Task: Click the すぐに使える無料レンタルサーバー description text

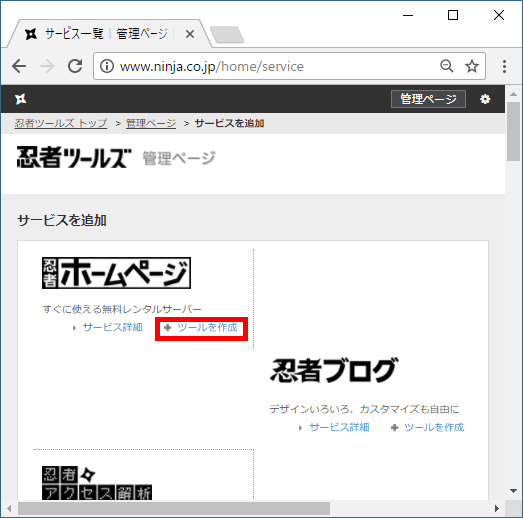Action: (x=122, y=309)
